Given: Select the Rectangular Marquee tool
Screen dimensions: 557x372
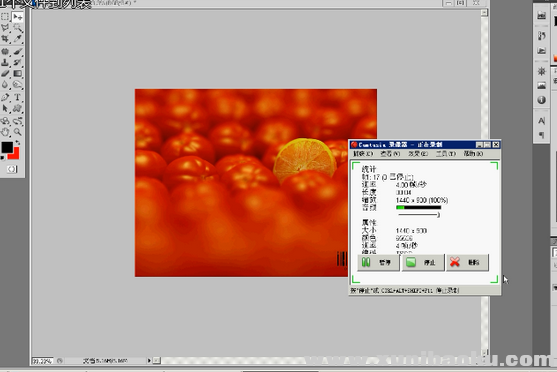Looking at the screenshot, I should point(5,17).
